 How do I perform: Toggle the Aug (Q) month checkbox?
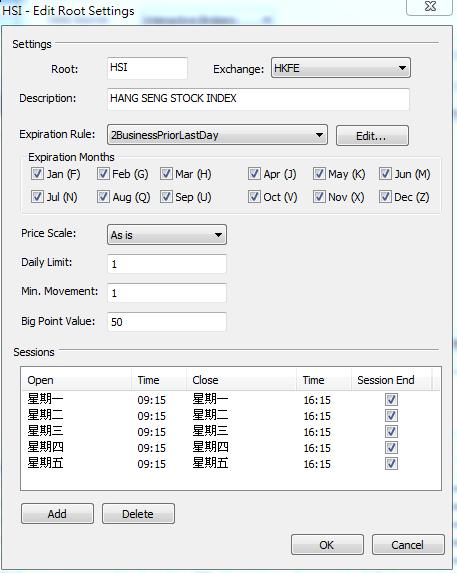[x=103, y=197]
